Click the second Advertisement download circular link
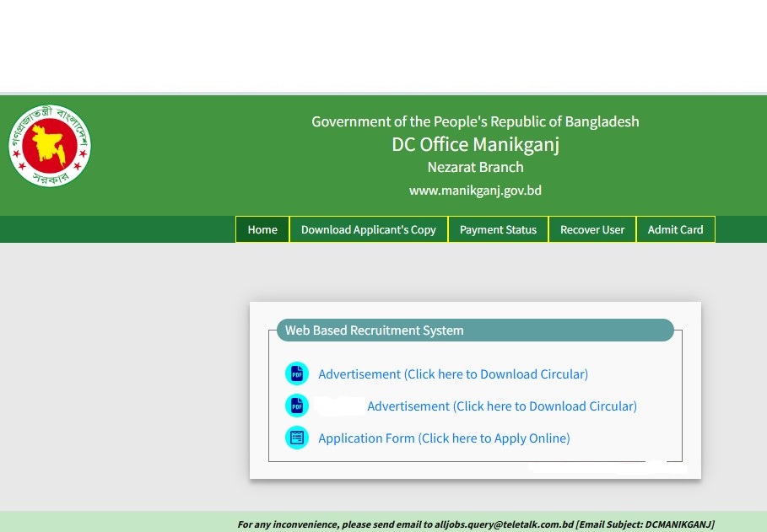767x532 pixels. coord(501,406)
